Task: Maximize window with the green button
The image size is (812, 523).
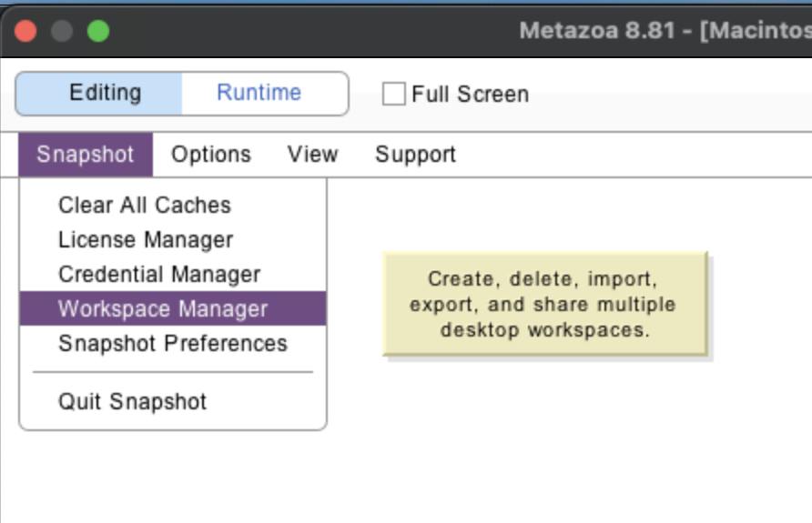Action: [x=97, y=31]
